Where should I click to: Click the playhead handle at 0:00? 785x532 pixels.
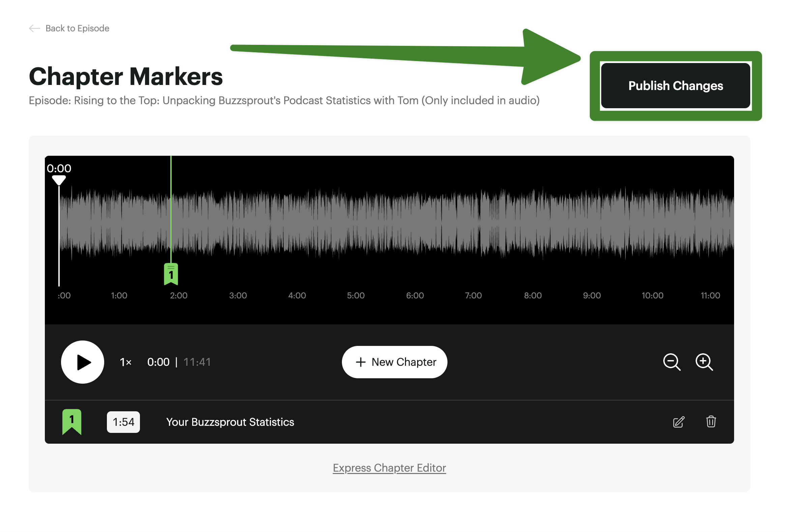(x=59, y=180)
